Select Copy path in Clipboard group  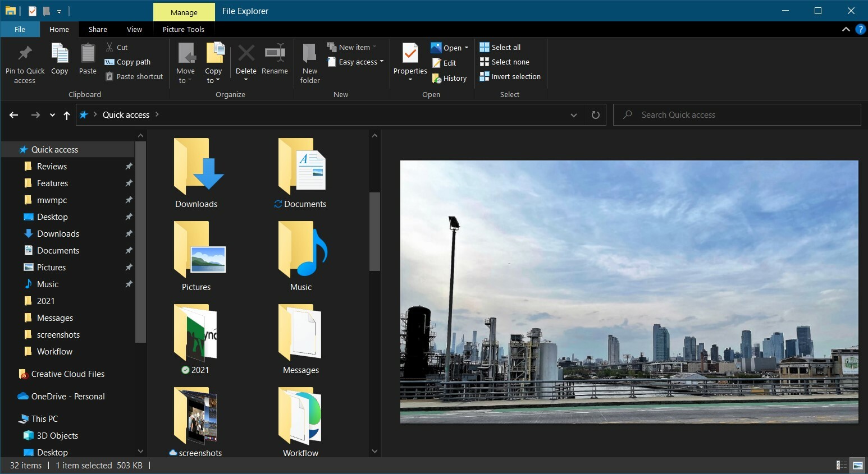[128, 62]
